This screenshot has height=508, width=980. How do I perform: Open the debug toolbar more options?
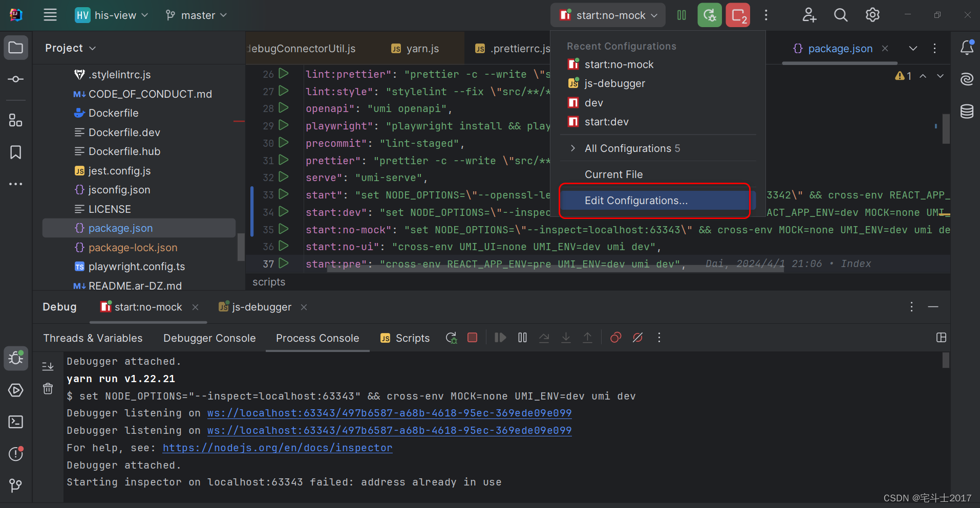[x=659, y=338]
